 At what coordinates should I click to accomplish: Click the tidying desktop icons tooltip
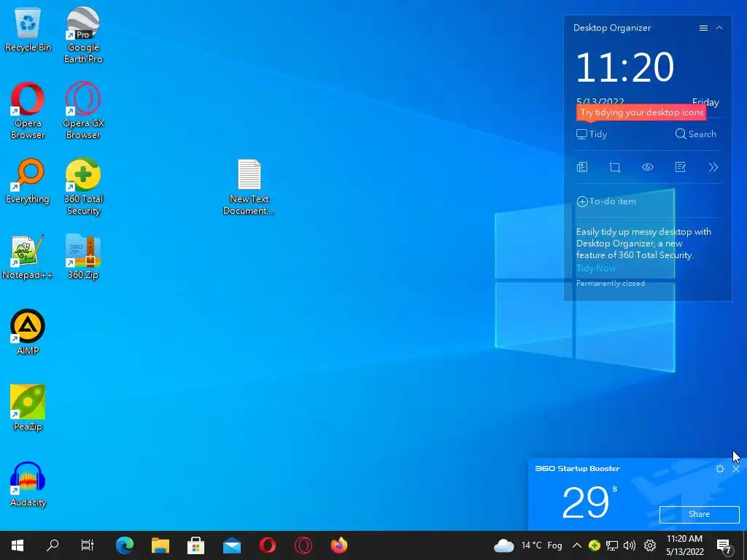pos(641,113)
